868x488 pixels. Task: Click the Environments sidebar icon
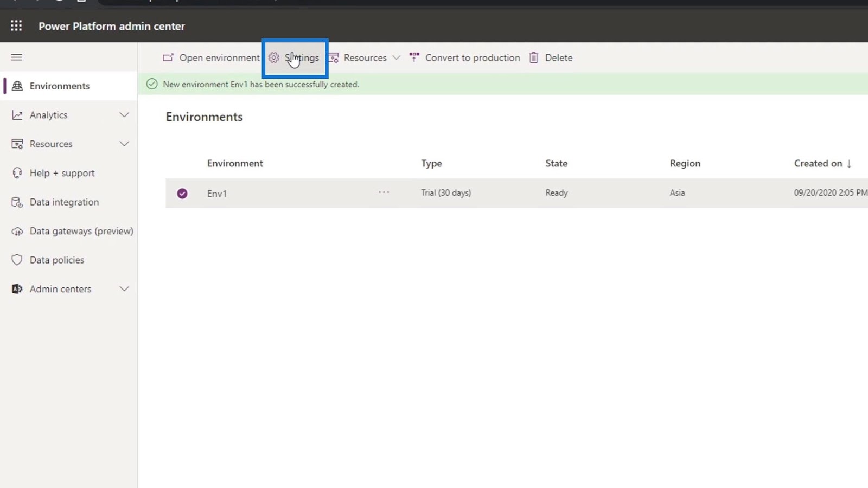[17, 86]
